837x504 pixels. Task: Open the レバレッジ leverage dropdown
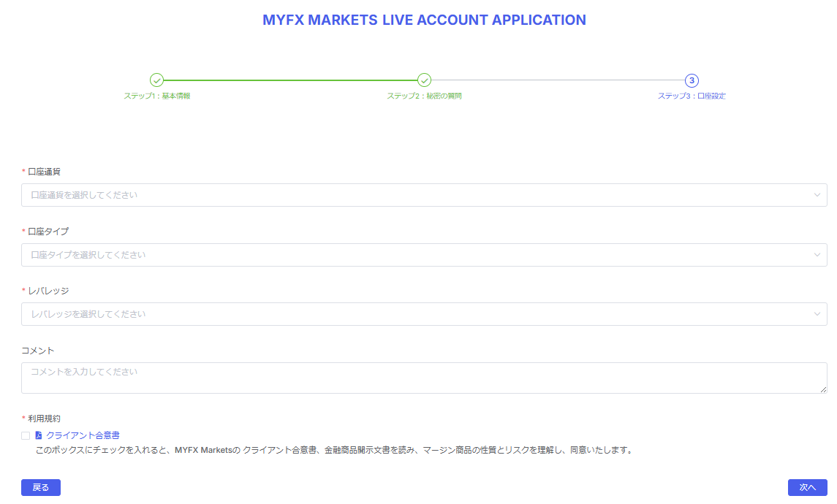coord(424,314)
